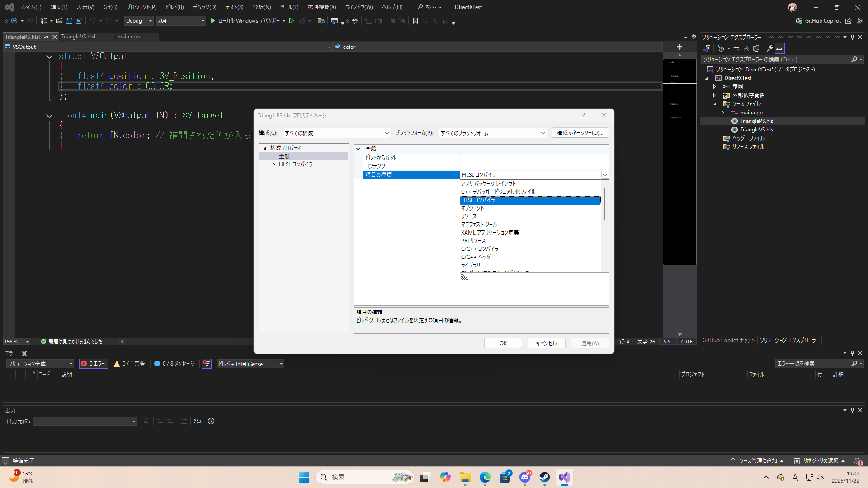Click the word wrap icon in Output panel
Screen dimensions: 868x488
(198, 421)
